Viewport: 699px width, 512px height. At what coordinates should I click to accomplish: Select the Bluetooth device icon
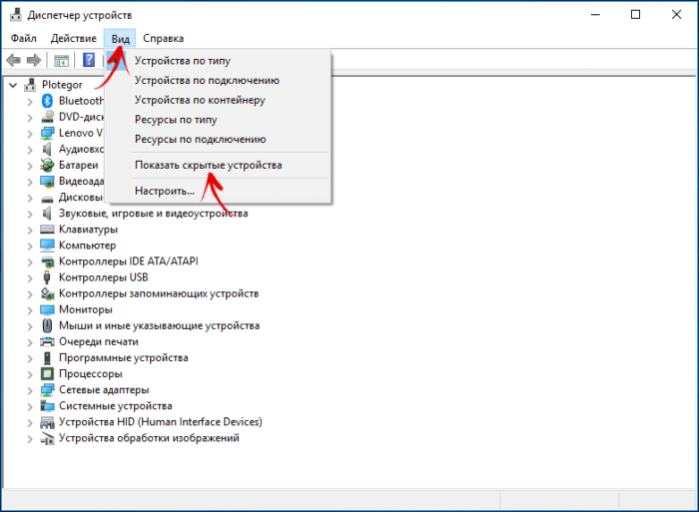(x=47, y=101)
